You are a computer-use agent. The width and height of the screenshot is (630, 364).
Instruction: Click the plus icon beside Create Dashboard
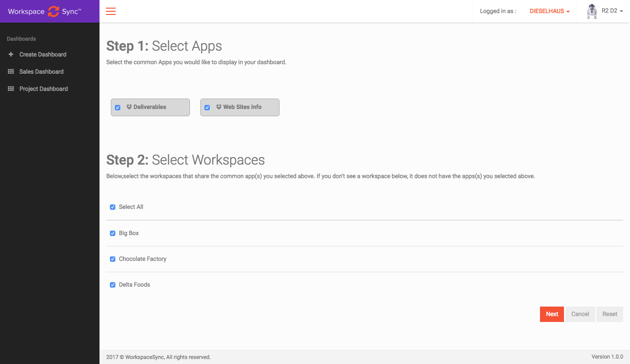[11, 54]
